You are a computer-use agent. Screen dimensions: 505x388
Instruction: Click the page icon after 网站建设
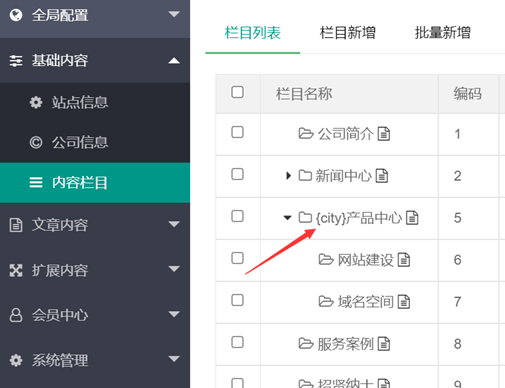click(x=404, y=260)
